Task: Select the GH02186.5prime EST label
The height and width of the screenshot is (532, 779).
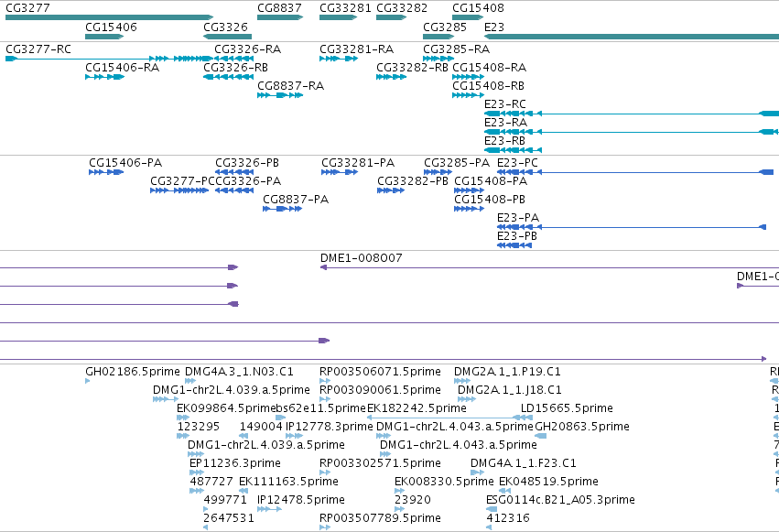Action: [133, 372]
